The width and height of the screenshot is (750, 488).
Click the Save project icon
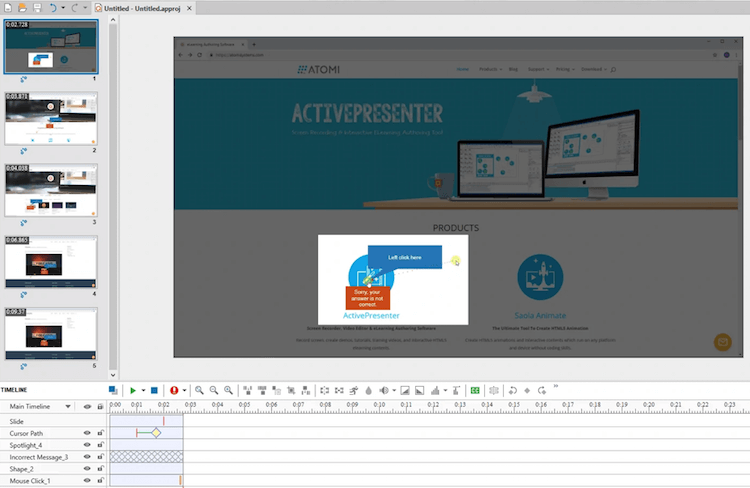[x=37, y=8]
